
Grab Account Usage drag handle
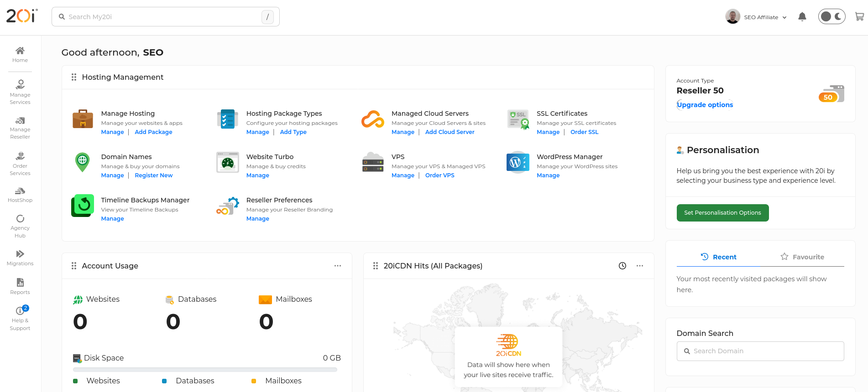[74, 266]
